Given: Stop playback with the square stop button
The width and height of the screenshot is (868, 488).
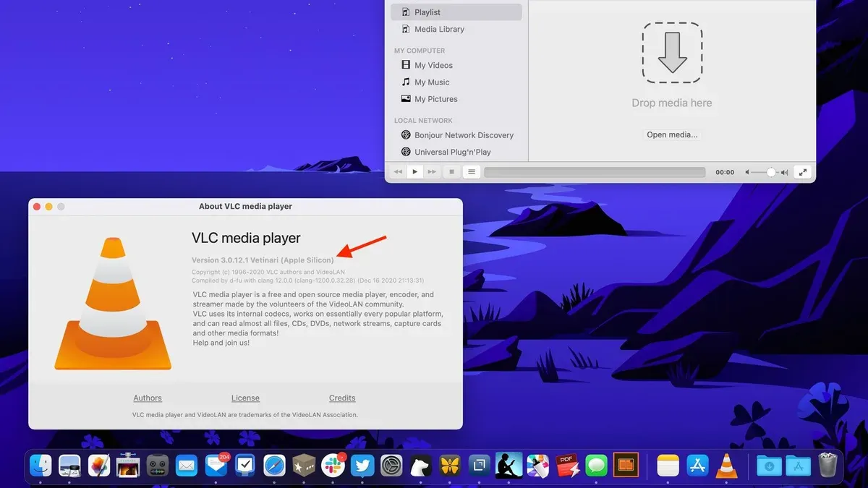Looking at the screenshot, I should coord(452,172).
